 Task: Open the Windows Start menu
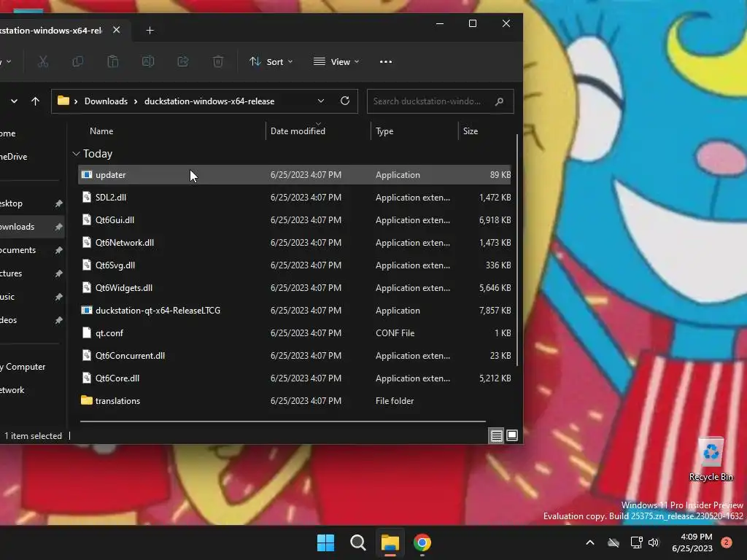click(326, 542)
